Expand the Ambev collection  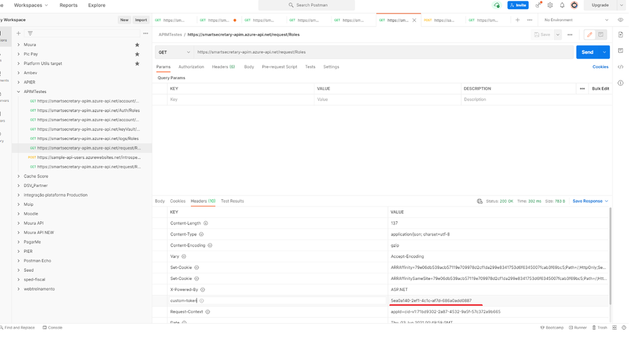(x=19, y=73)
